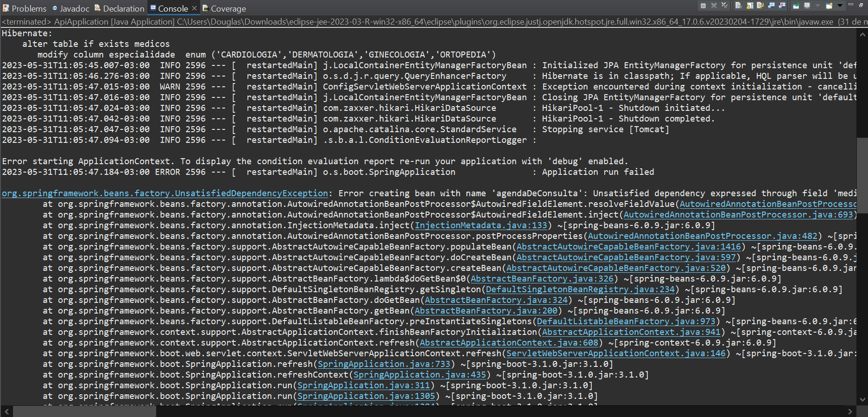
Task: Open the UnsatisfiedDependencyException class link
Action: 165,193
